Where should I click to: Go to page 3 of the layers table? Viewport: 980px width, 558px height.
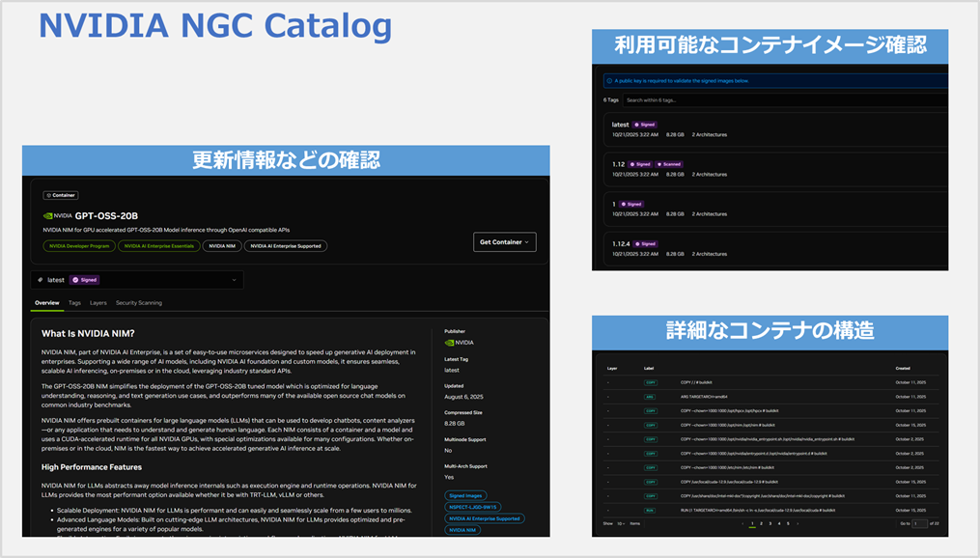(770, 523)
